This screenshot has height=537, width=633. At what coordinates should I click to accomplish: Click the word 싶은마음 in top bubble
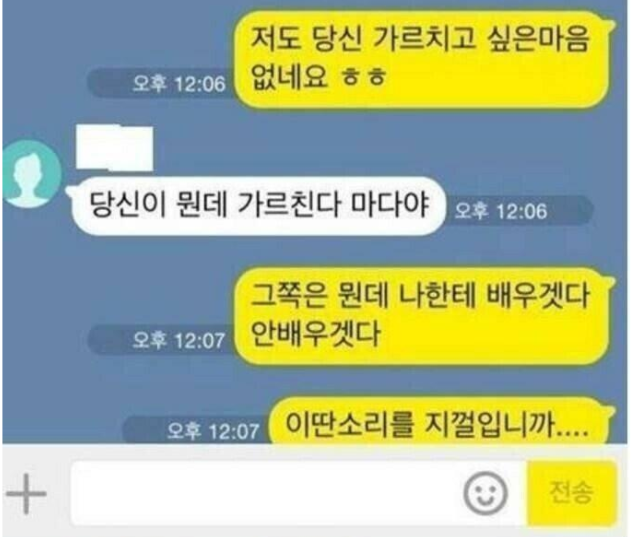pyautogui.click(x=538, y=39)
